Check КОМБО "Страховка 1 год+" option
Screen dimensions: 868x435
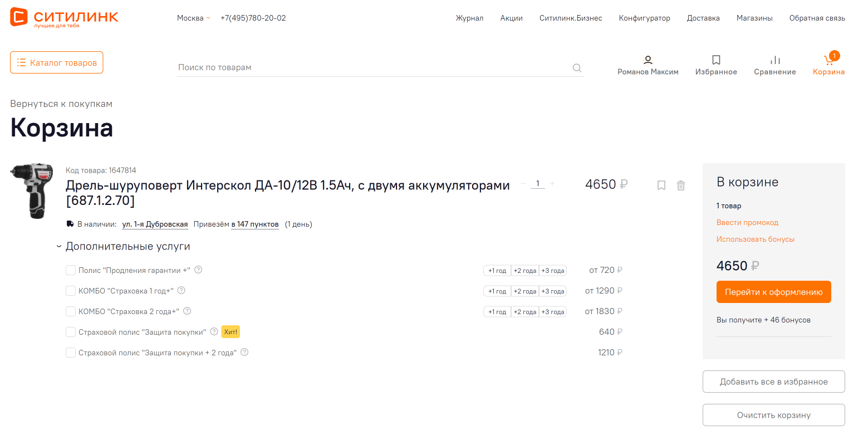tap(71, 291)
